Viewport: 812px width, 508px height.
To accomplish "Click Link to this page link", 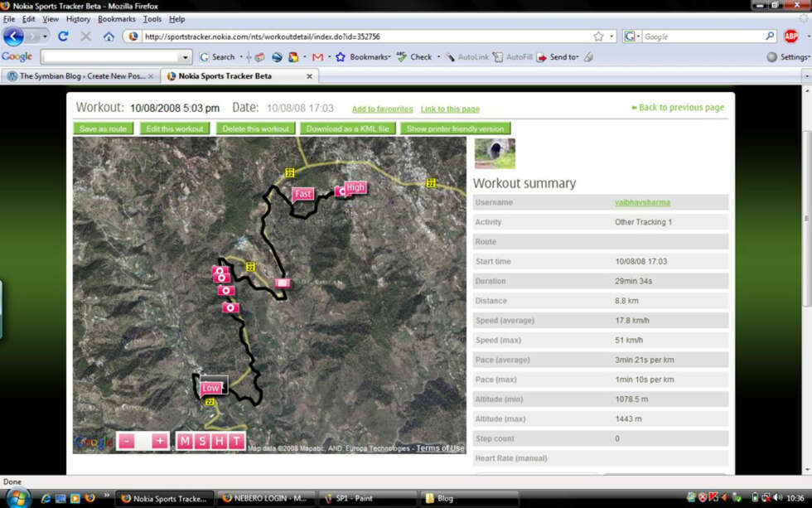I will point(450,109).
